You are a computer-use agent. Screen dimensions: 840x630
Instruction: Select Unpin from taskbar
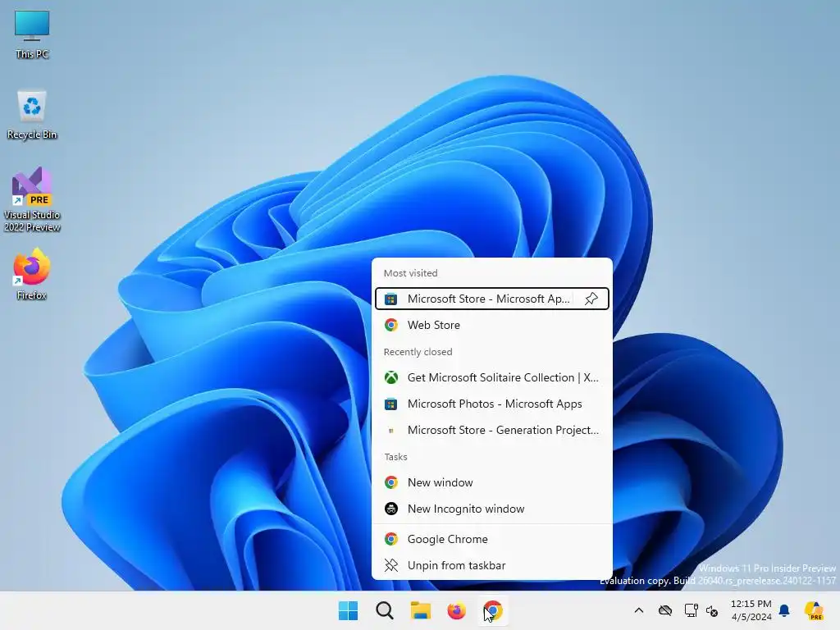[492, 566]
